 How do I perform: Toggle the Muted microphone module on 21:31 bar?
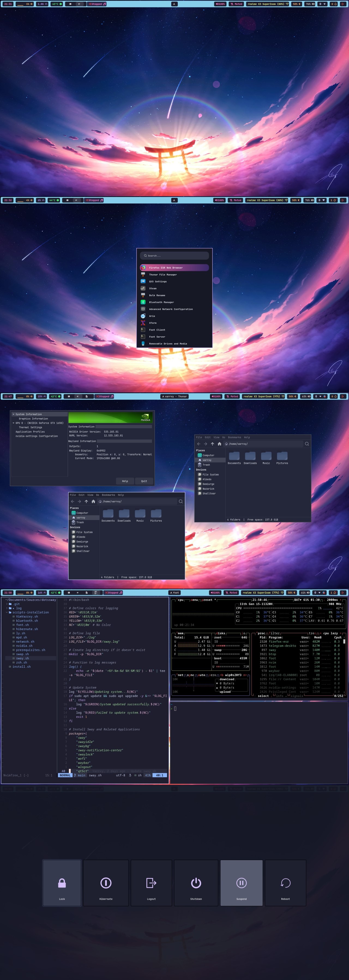click(x=236, y=4)
